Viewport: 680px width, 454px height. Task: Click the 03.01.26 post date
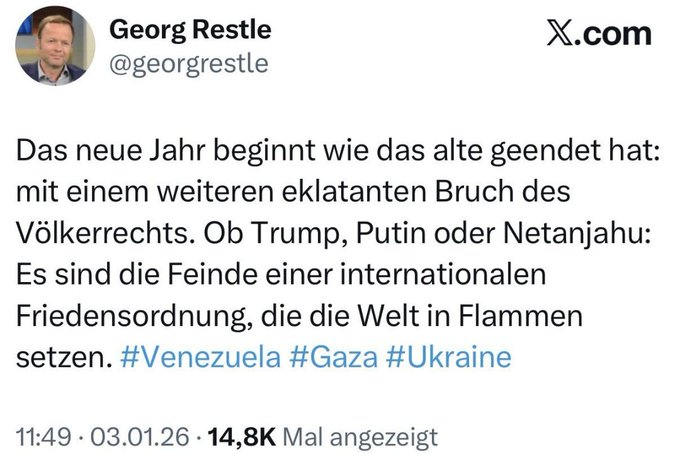pyautogui.click(x=127, y=437)
